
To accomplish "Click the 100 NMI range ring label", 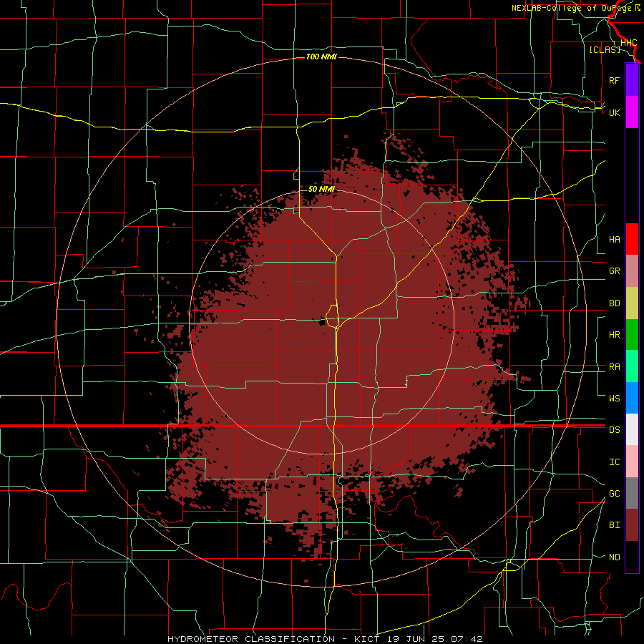I will (x=321, y=57).
